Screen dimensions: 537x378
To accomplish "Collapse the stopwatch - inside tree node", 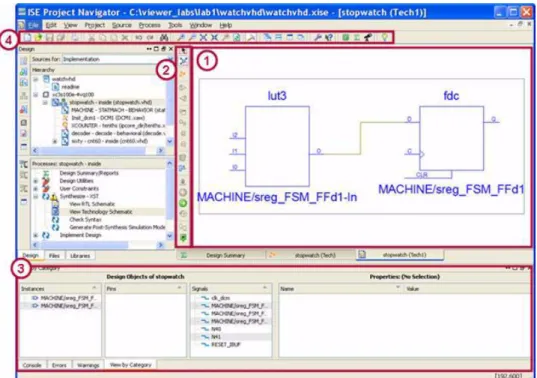I will point(45,102).
